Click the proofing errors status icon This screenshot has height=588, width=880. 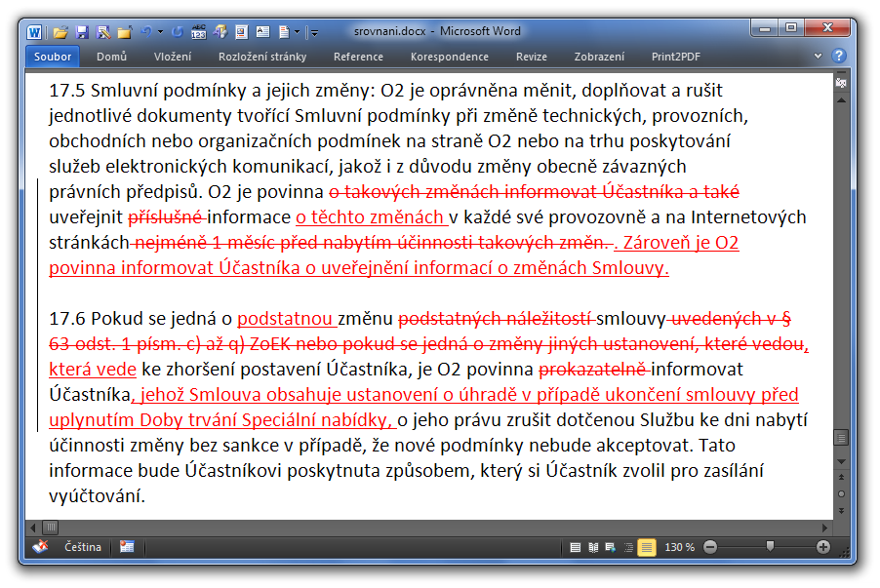[x=40, y=546]
